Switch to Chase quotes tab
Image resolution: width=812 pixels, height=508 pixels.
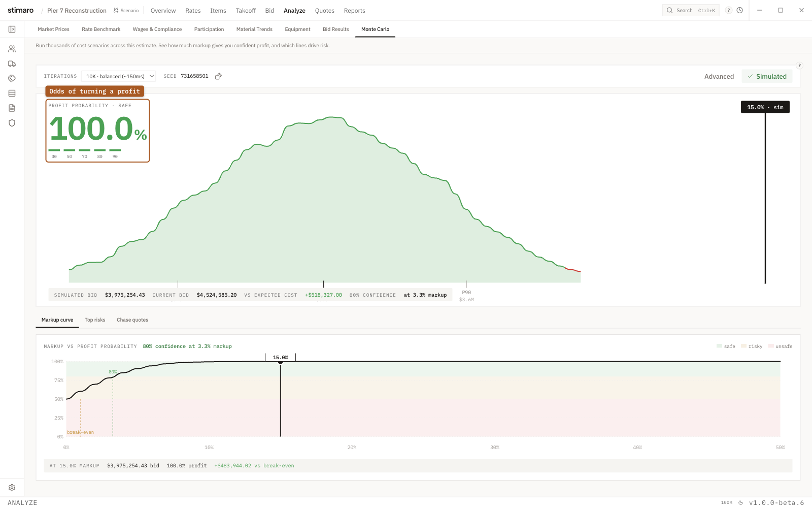pyautogui.click(x=132, y=320)
